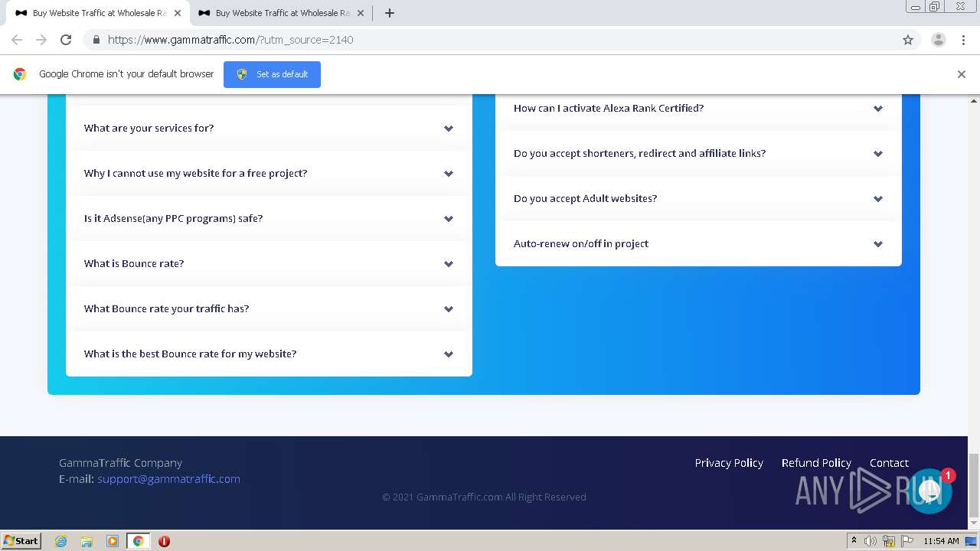Click 'Do you accept Adult websites?' text
The height and width of the screenshot is (551, 980).
585,199
